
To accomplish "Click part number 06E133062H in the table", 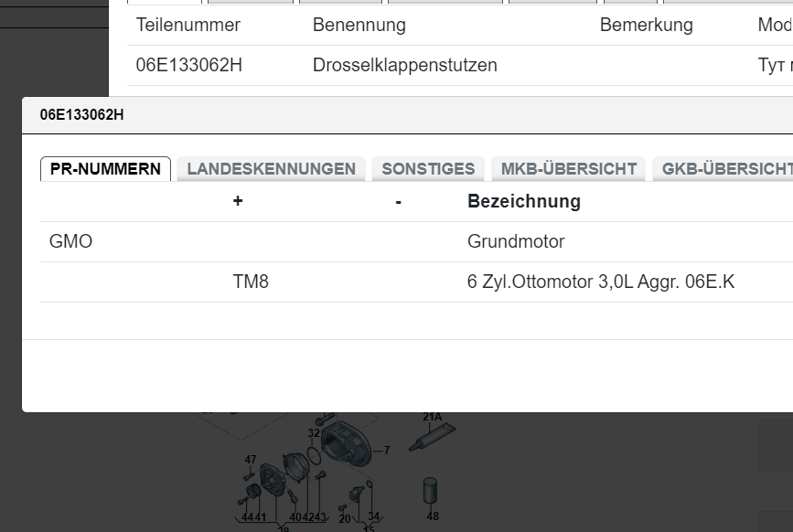I will coord(189,65).
